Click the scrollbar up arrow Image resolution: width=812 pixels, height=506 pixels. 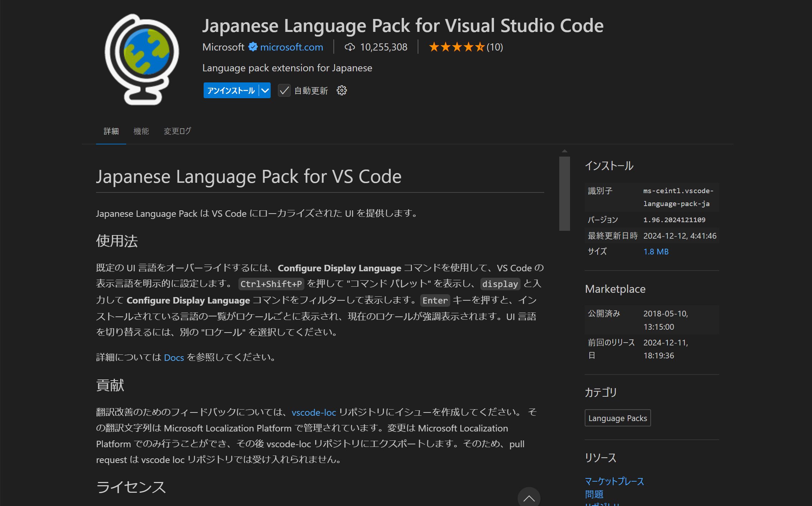pos(565,151)
